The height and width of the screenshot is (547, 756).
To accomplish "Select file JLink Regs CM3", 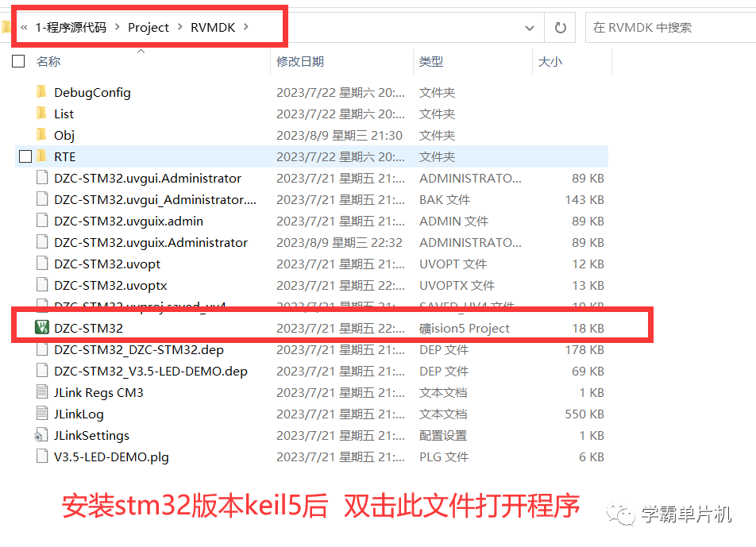I will pos(98,393).
